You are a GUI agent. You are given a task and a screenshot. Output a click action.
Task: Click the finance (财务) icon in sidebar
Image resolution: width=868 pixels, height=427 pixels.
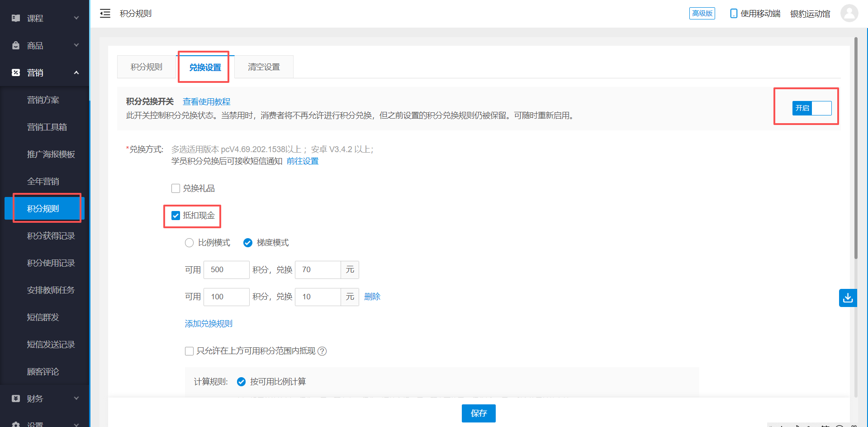pyautogui.click(x=16, y=398)
